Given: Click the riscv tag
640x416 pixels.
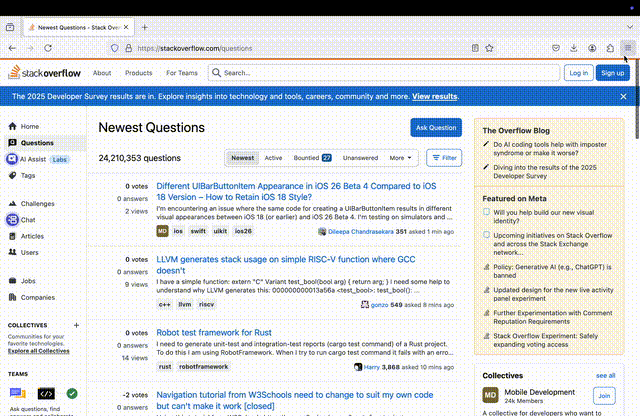Looking at the screenshot, I should pos(206,304).
